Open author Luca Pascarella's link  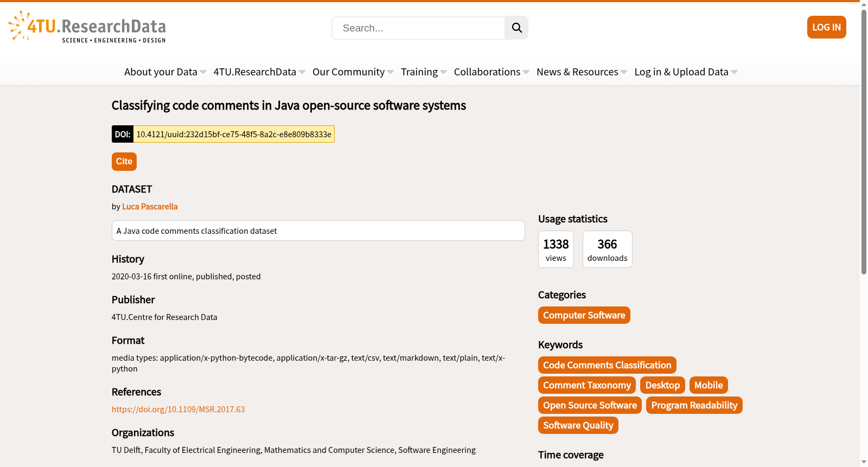(150, 207)
